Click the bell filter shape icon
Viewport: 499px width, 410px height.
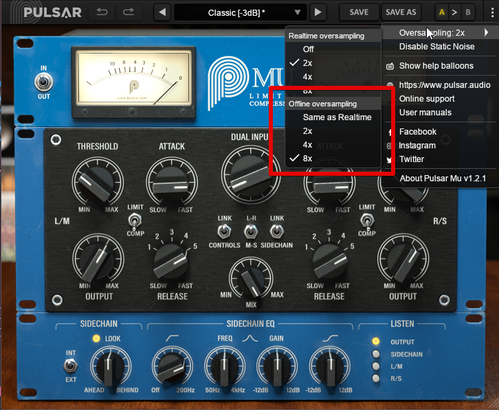[x=250, y=339]
